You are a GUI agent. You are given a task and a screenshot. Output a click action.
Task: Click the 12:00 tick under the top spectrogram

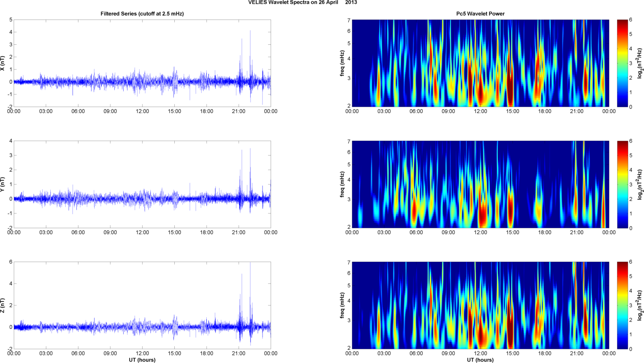(x=480, y=111)
